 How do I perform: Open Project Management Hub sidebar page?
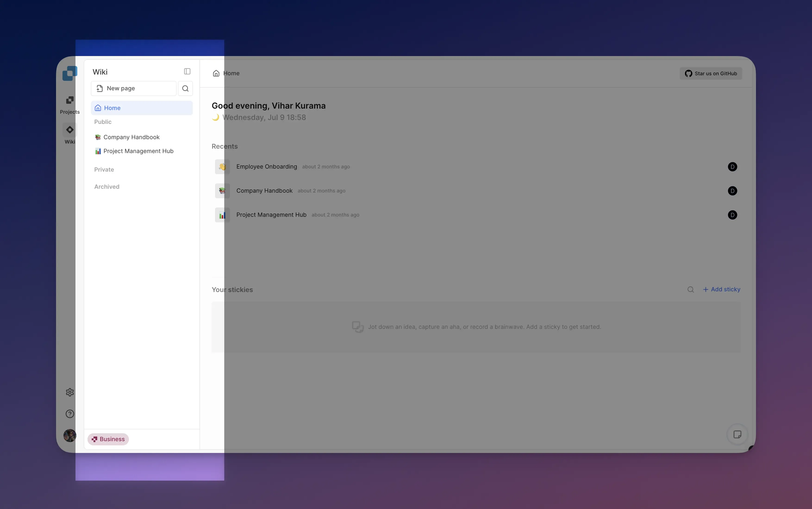click(138, 151)
